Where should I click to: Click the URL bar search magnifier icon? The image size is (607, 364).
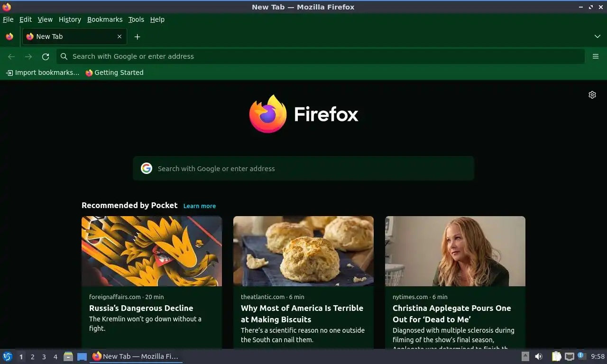(64, 56)
